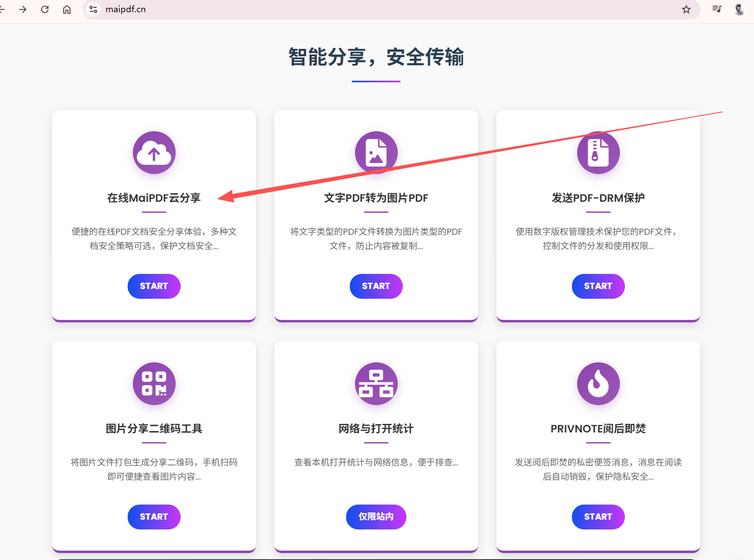Click the browser profile avatar
The height and width of the screenshot is (560, 754).
coord(739,9)
